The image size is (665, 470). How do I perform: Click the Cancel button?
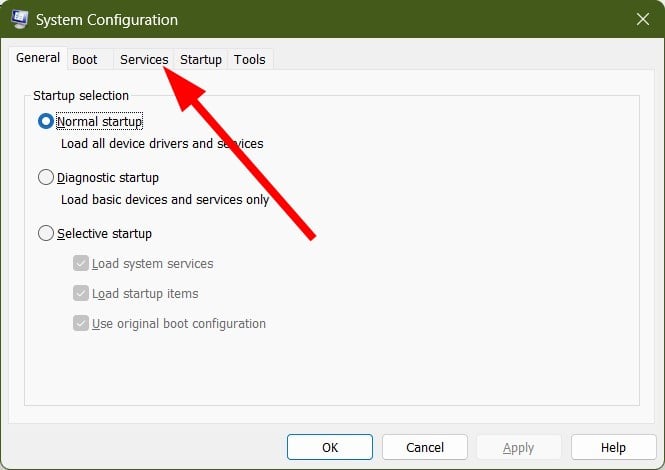pos(425,447)
